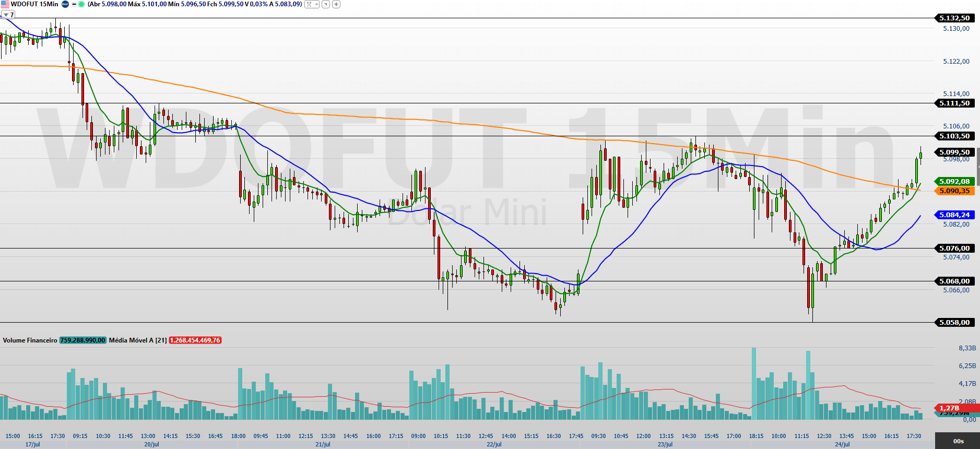Click the 4,17B volume scale label
Screen dimensions: 980x449
pyautogui.click(x=967, y=383)
